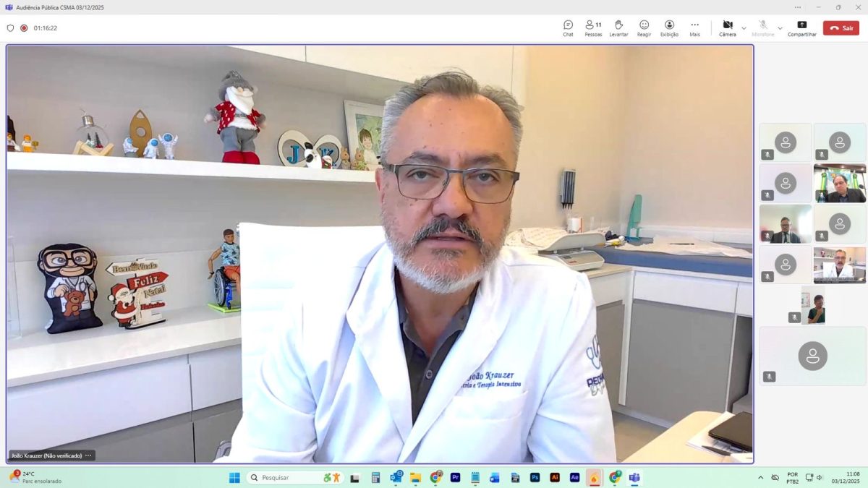Click the Windows Start button
The width and height of the screenshot is (868, 488).
tap(234, 478)
